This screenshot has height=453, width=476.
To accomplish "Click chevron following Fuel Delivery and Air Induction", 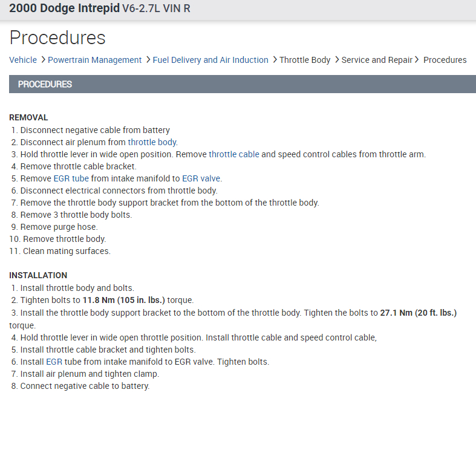I will tap(275, 60).
